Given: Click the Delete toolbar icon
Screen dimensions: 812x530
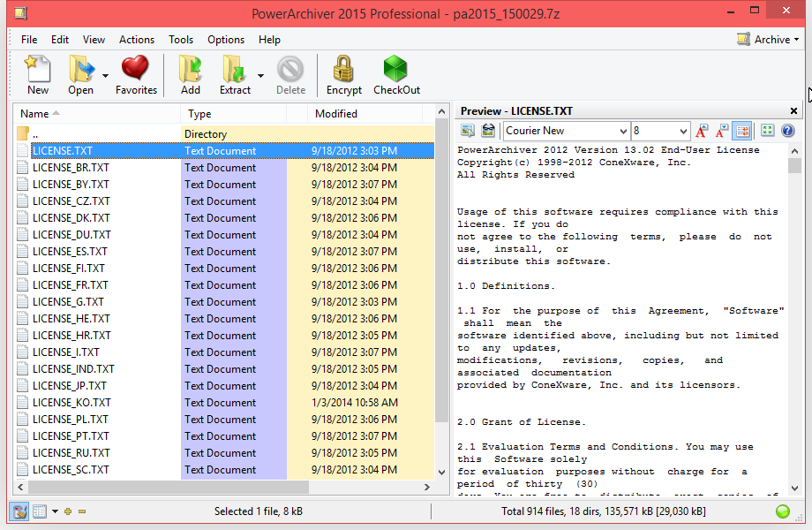Looking at the screenshot, I should pos(290,69).
